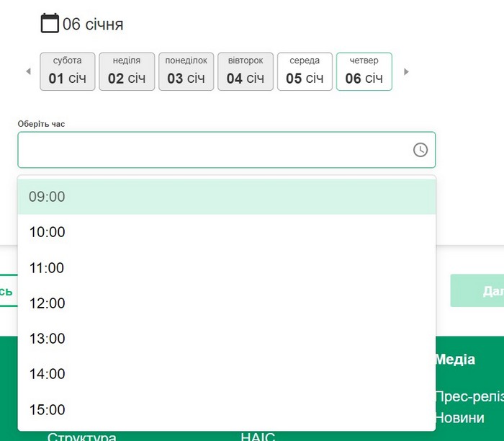This screenshot has width=504, height=441.
Task: Show next dates with right arrow
Action: tap(406, 72)
